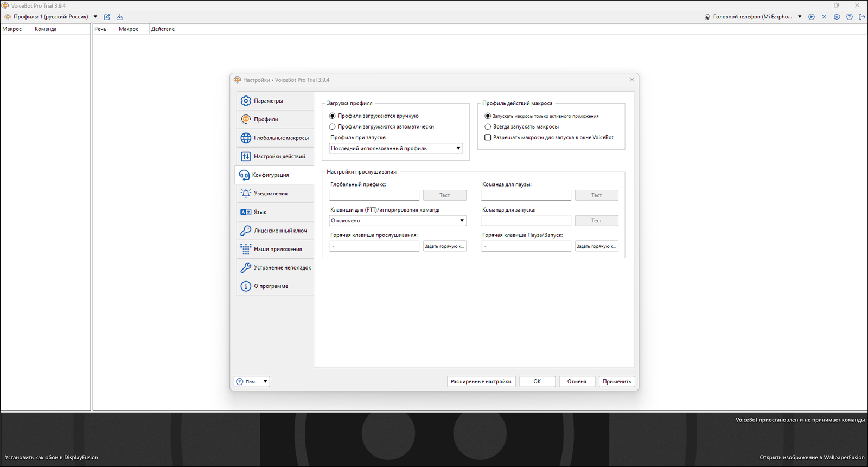868x467 pixels.
Task: Select the Конфигурация section
Action: pyautogui.click(x=275, y=175)
